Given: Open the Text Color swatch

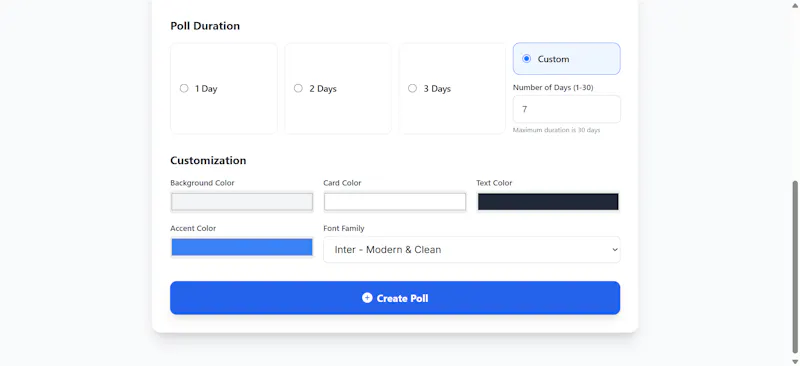Looking at the screenshot, I should (x=548, y=202).
